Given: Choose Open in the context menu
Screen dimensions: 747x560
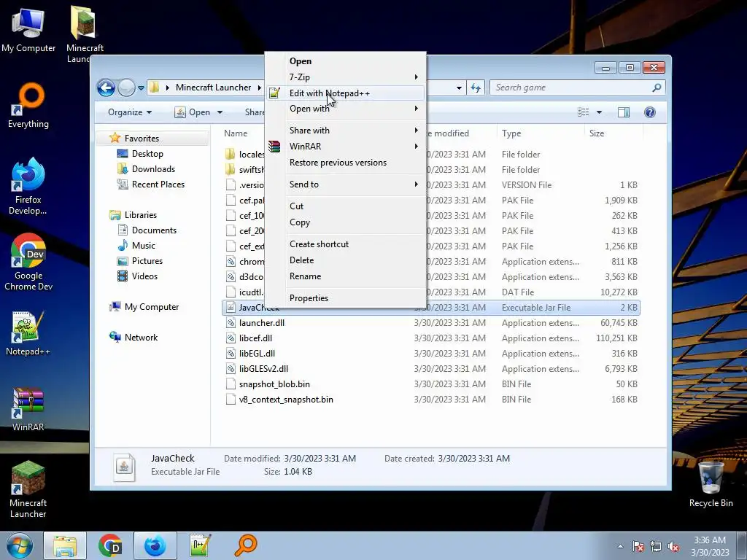Looking at the screenshot, I should [x=345, y=61].
